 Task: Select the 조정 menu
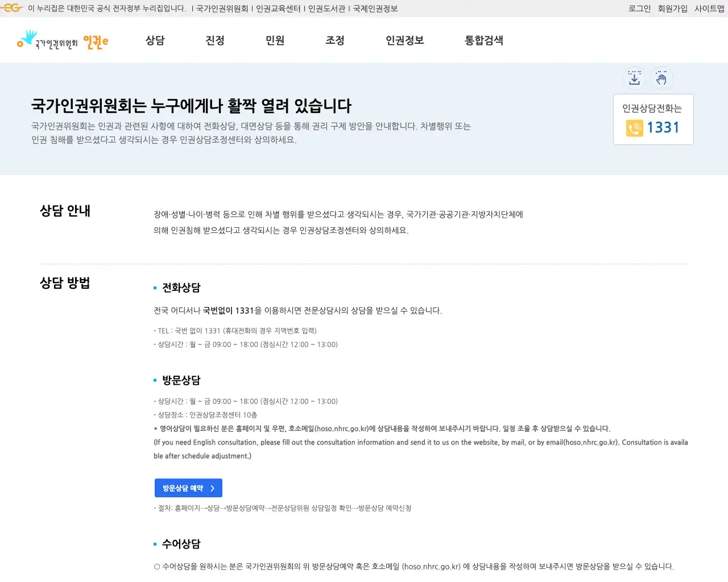coord(335,40)
